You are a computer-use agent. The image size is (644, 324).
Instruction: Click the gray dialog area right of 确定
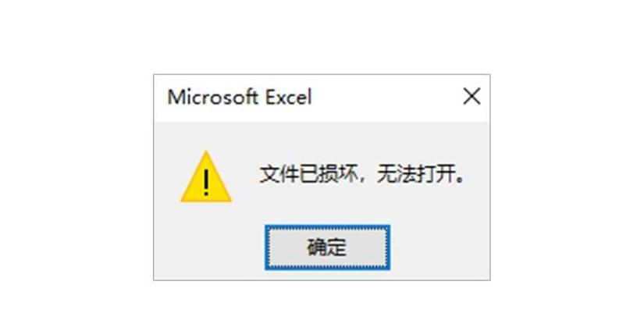pyautogui.click(x=439, y=247)
